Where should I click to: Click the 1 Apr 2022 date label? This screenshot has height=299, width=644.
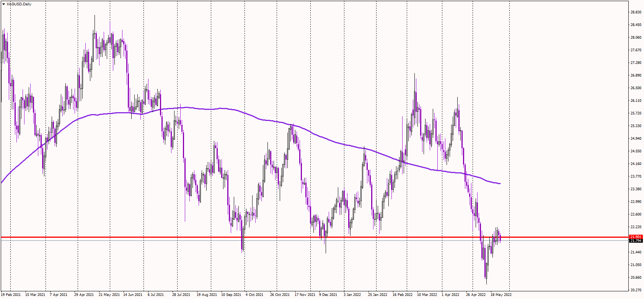point(450,295)
